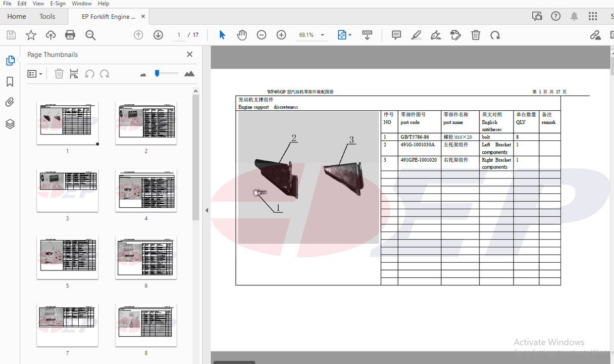Click the zoom in magnifier icon

[x=281, y=35]
